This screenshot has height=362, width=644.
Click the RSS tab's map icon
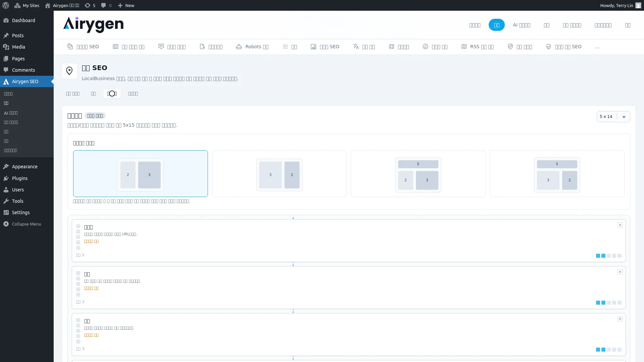tap(464, 47)
